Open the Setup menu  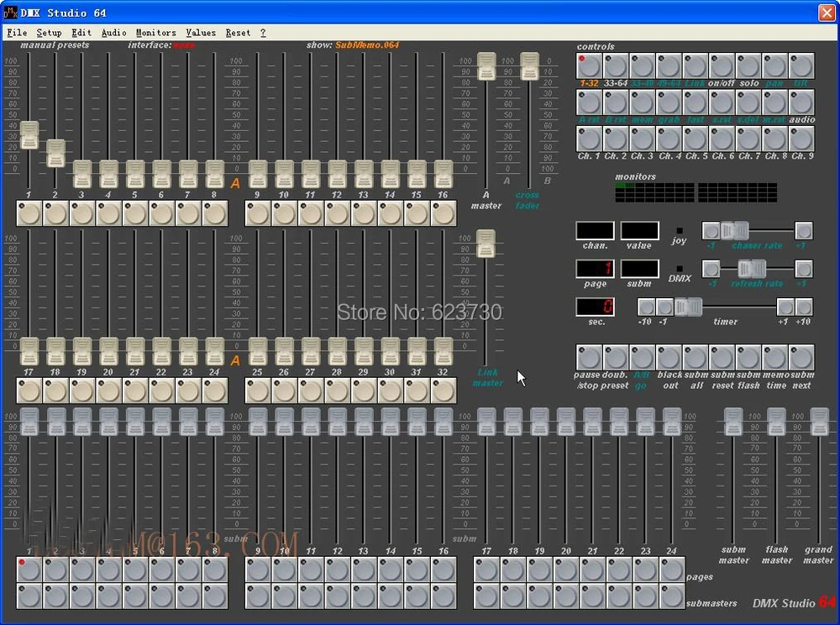pos(49,33)
